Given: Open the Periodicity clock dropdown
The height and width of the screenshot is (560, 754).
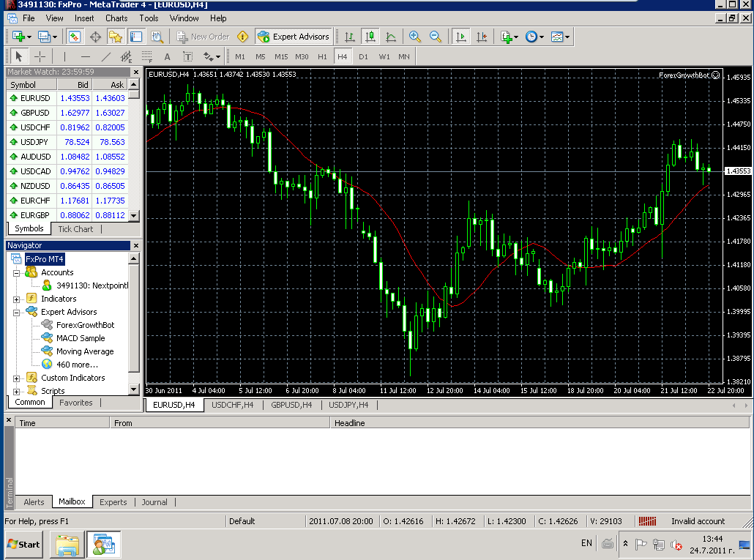Looking at the screenshot, I should (x=542, y=37).
